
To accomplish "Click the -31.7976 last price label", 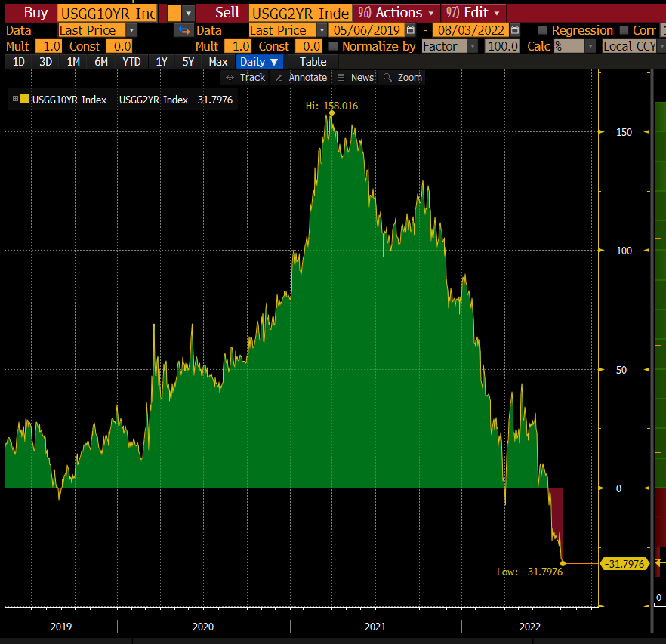I will click(x=624, y=563).
